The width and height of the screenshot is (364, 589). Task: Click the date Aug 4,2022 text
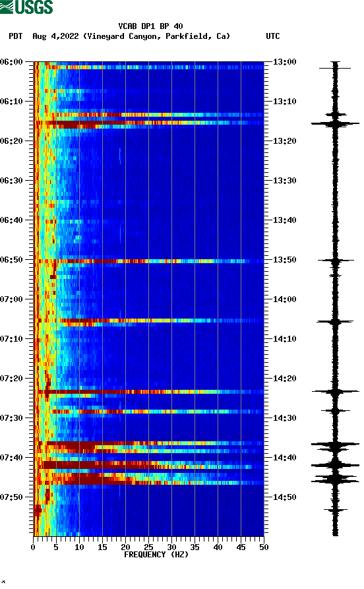(x=55, y=36)
